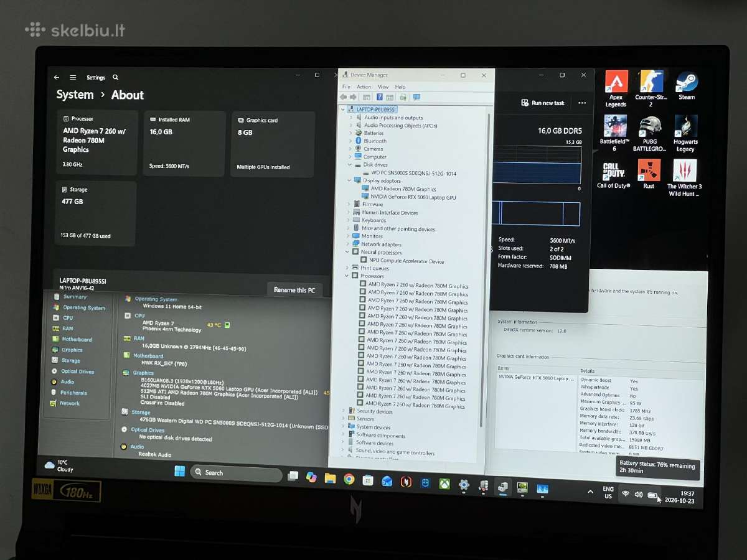Click the Rename this PC button

294,290
